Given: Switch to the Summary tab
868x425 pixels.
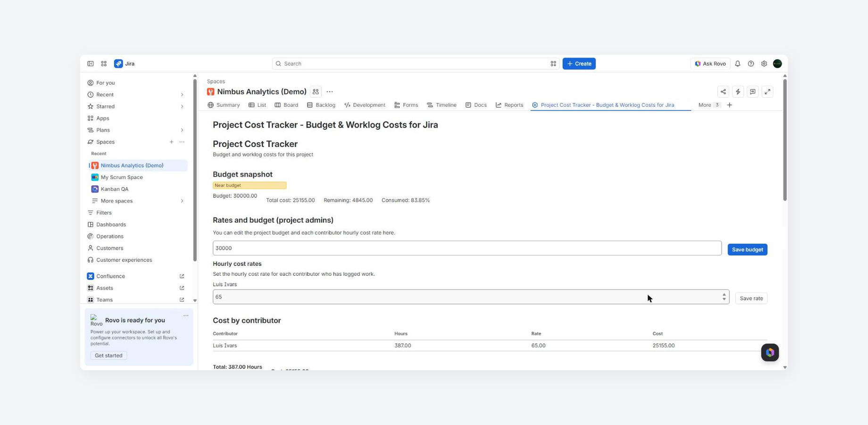Looking at the screenshot, I should 224,105.
